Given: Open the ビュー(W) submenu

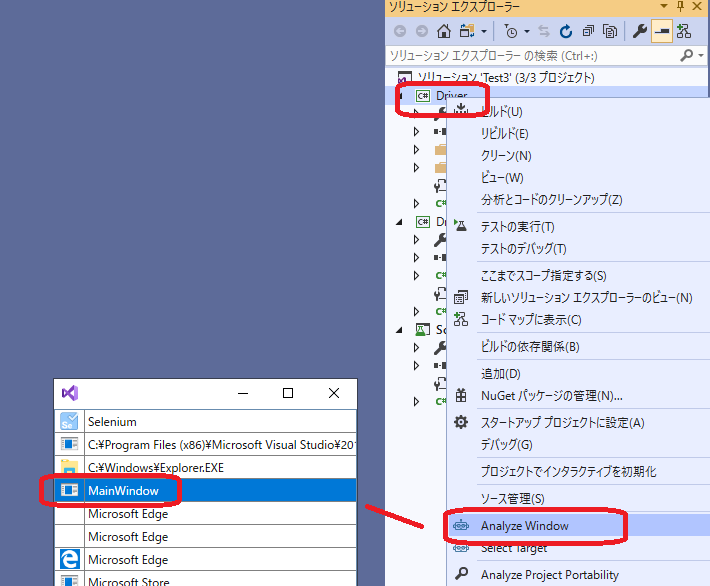Looking at the screenshot, I should pos(502,178).
